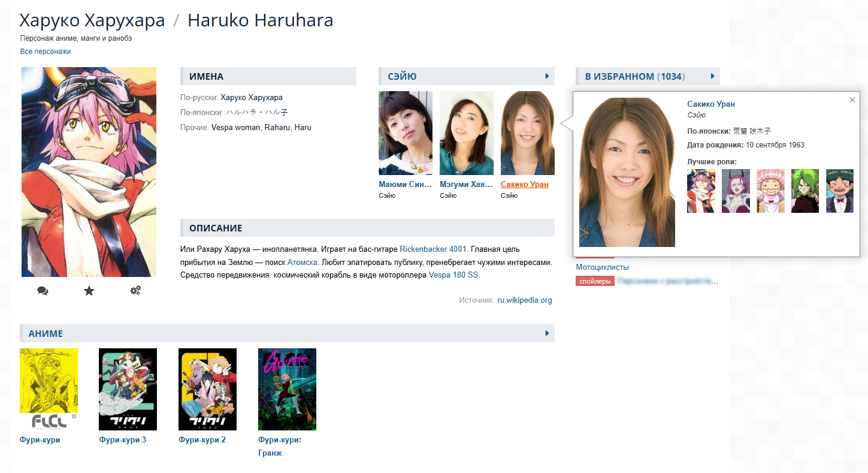The height and width of the screenshot is (473, 868).
Task: Click Мэгуми Хая… seiyuu photo
Action: pyautogui.click(x=467, y=133)
